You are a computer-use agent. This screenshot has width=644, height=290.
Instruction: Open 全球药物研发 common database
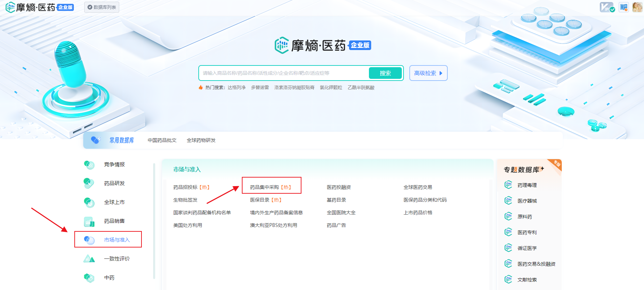pos(201,140)
